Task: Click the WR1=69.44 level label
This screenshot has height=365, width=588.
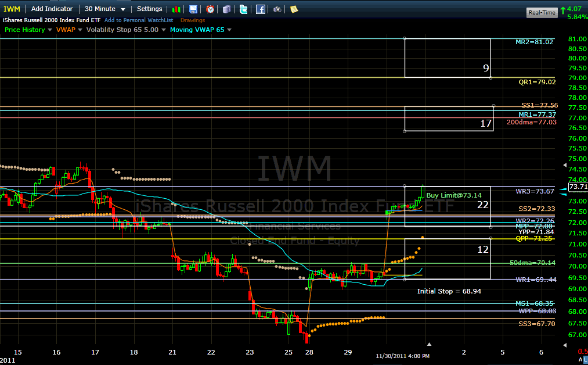Action: point(536,280)
